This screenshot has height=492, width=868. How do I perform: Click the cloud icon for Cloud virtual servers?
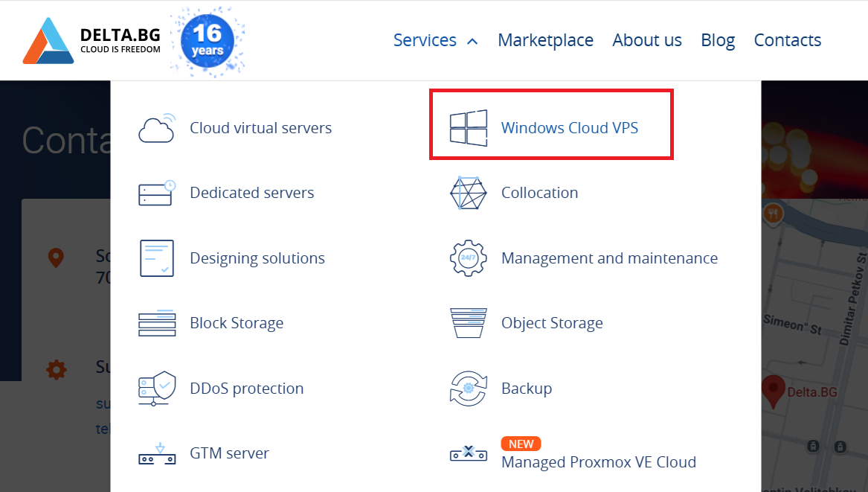tap(157, 128)
